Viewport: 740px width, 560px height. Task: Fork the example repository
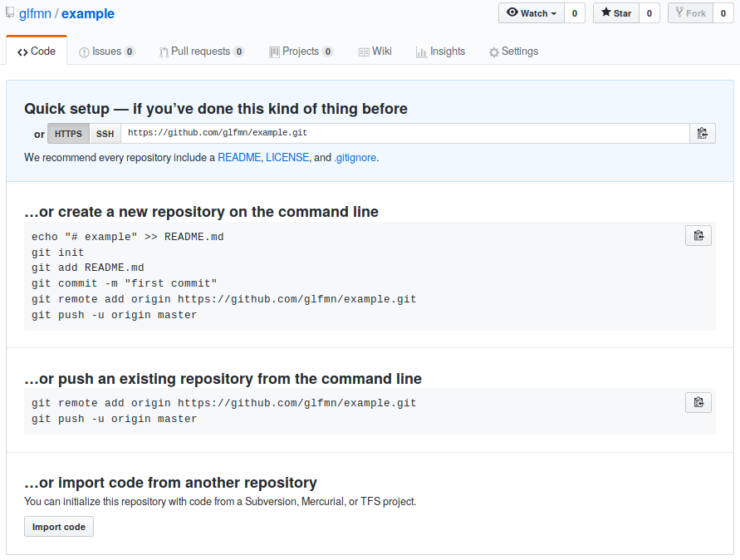point(690,13)
